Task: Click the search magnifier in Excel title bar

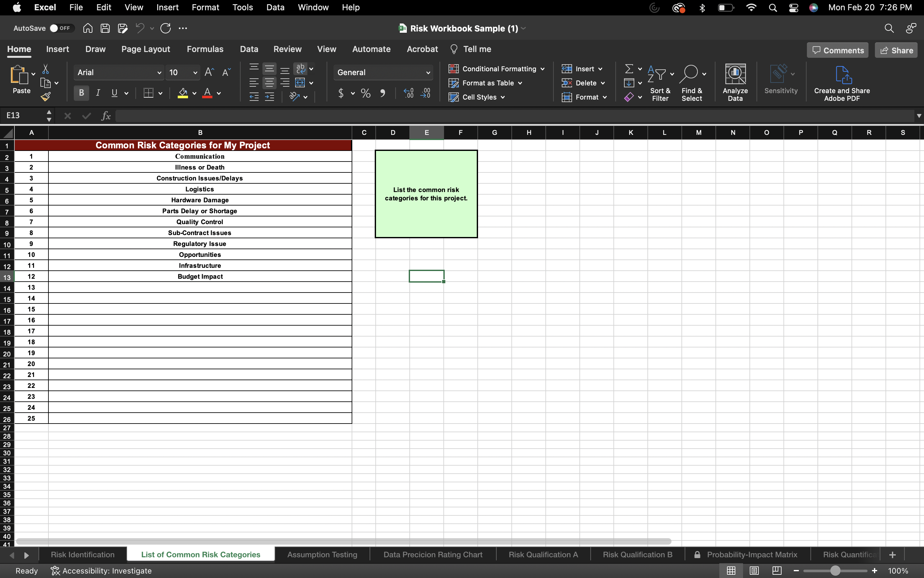Action: 889,28
